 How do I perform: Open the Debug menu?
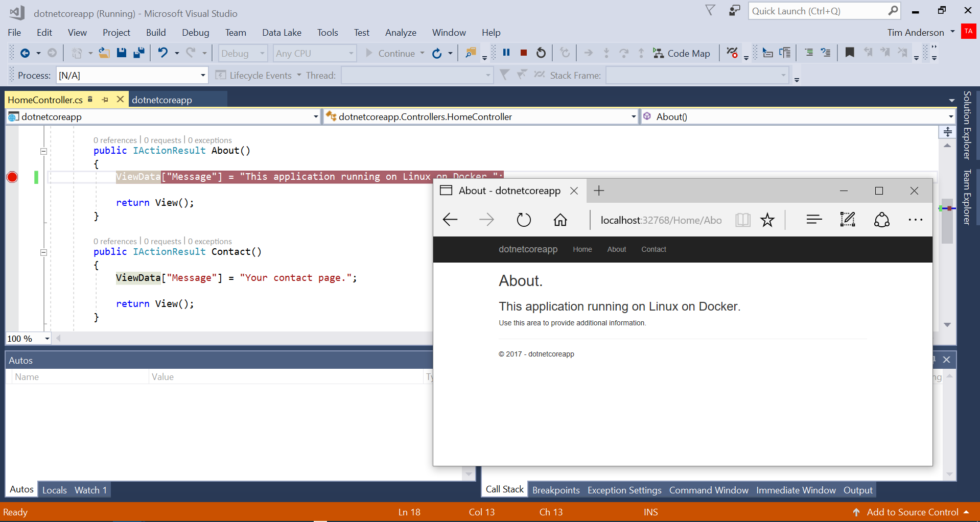pos(196,32)
